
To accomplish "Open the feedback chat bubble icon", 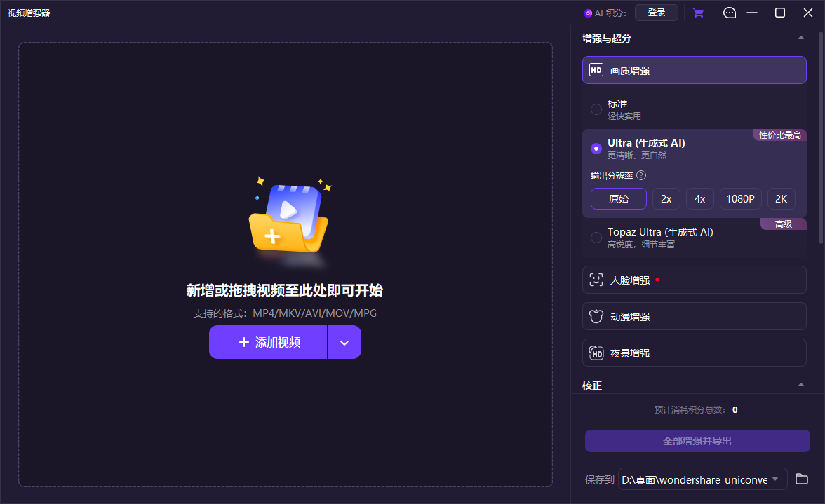I will tap(730, 13).
